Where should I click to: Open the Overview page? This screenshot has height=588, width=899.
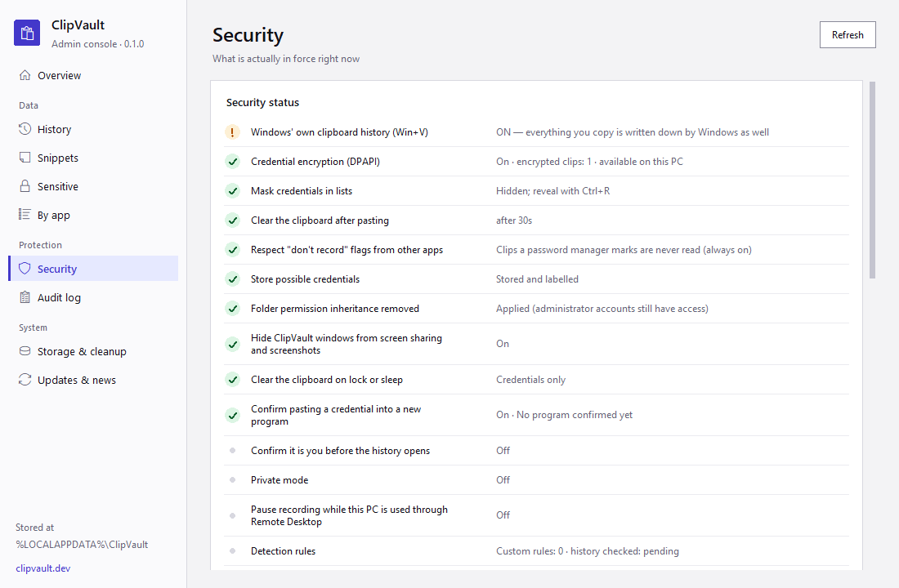coord(93,75)
